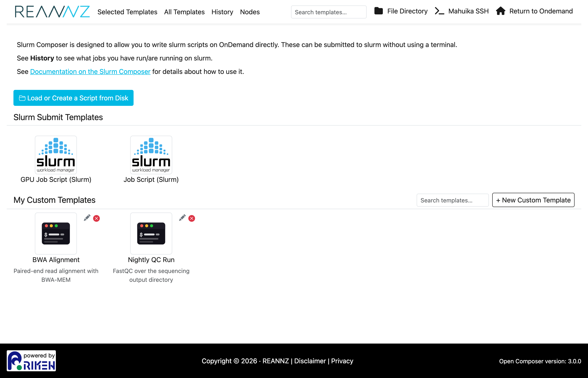The width and height of the screenshot is (588, 378).
Task: Click the folder icon on the Load Script button
Action: pos(22,98)
